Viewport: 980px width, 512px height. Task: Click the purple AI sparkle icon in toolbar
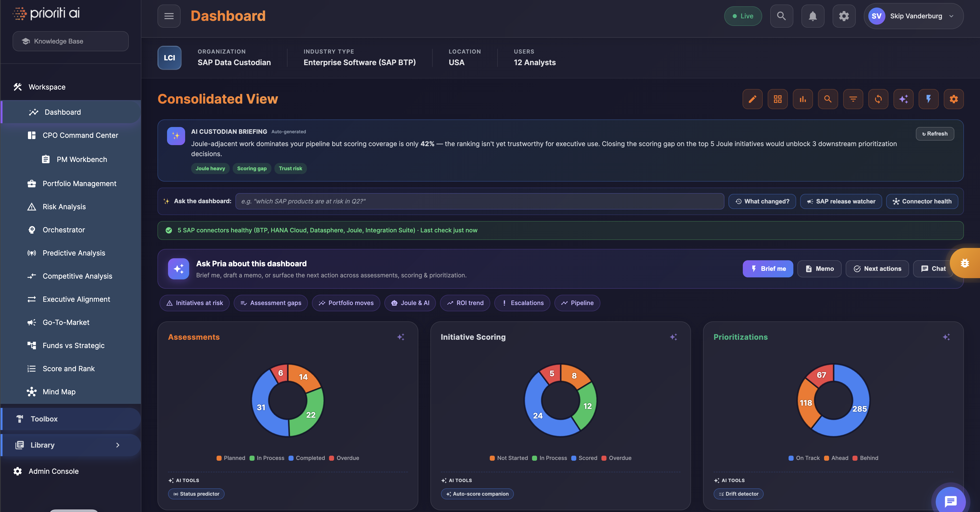pyautogui.click(x=903, y=99)
